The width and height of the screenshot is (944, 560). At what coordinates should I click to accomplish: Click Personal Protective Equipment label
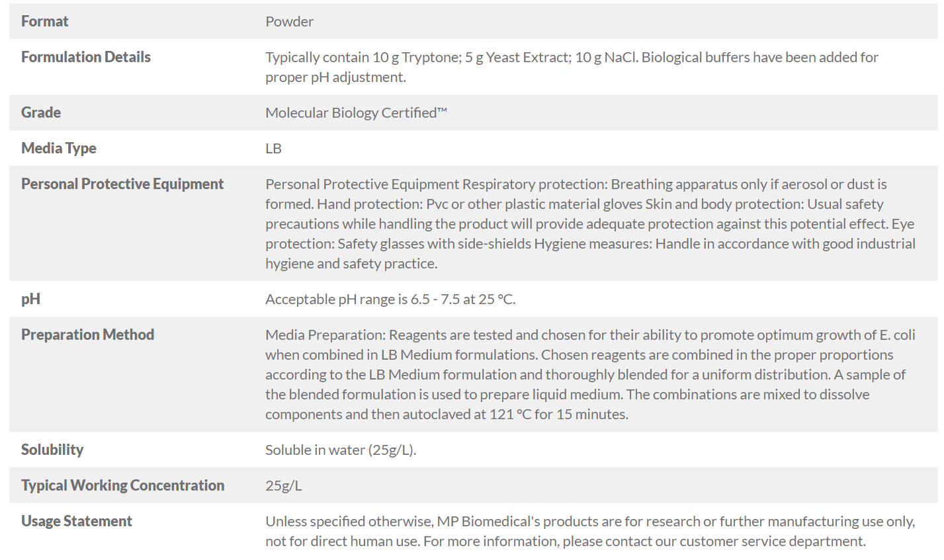click(122, 184)
